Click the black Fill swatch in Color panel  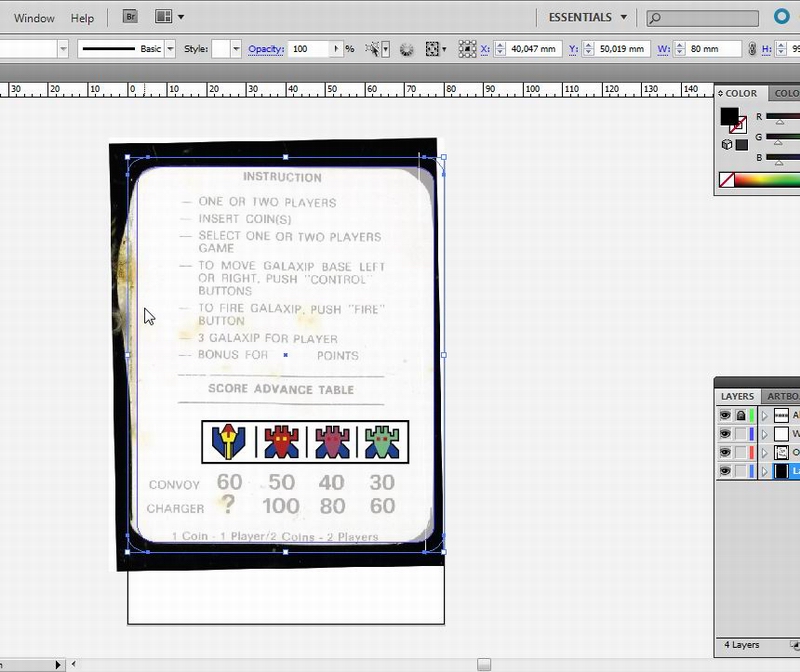pos(729,116)
